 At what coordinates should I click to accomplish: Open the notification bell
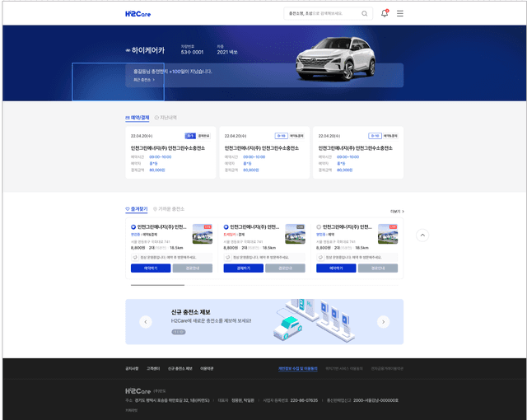pyautogui.click(x=385, y=14)
